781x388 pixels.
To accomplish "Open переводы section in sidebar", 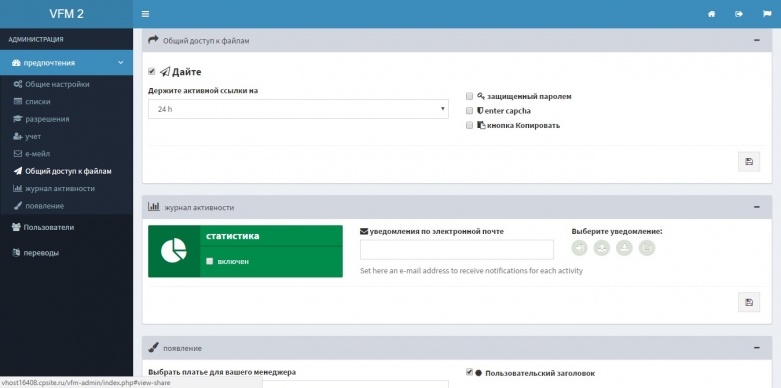I will coord(41,253).
